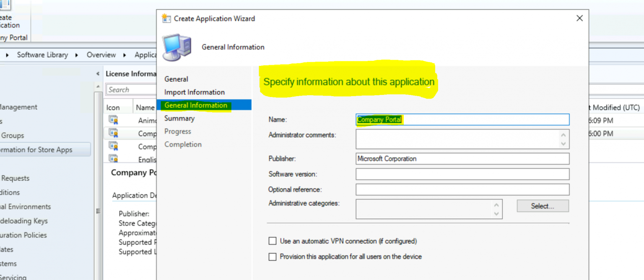This screenshot has height=280, width=644.
Task: Open the Import Information wizard page
Action: (x=194, y=92)
